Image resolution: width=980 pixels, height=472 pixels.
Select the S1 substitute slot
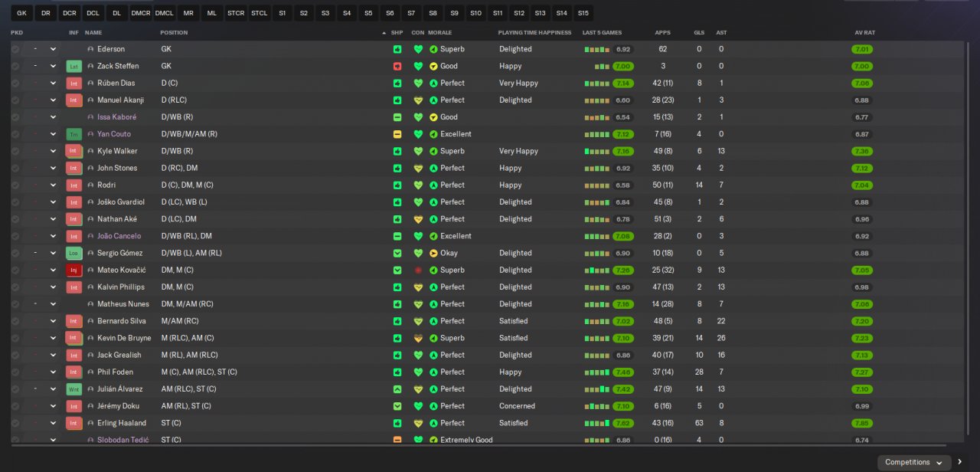(283, 13)
